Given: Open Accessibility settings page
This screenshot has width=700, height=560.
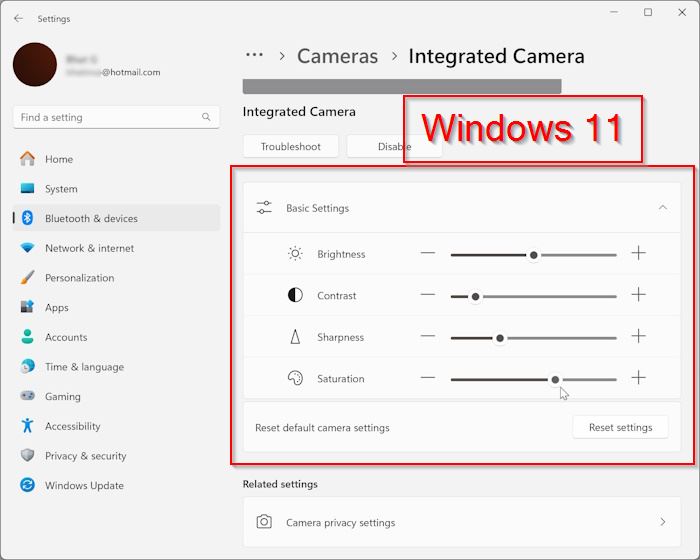Looking at the screenshot, I should click(116, 426).
